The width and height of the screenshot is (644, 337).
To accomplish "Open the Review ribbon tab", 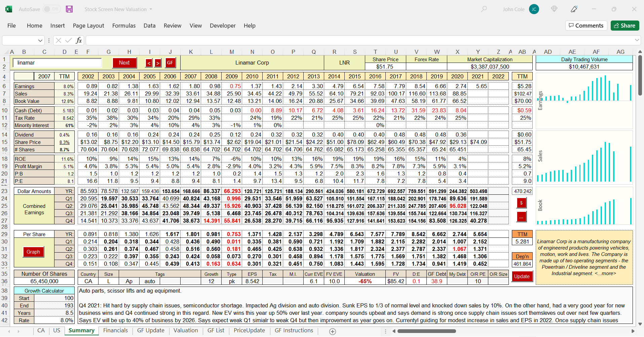I will click(x=173, y=26).
